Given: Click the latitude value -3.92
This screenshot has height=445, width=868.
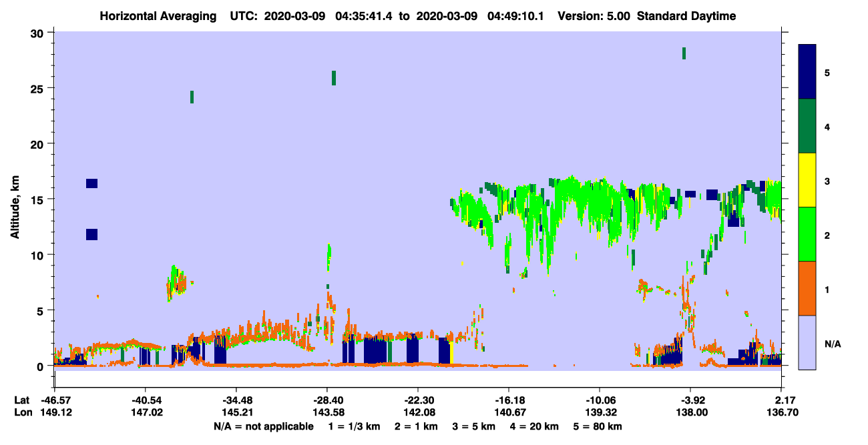Looking at the screenshot, I should [690, 400].
